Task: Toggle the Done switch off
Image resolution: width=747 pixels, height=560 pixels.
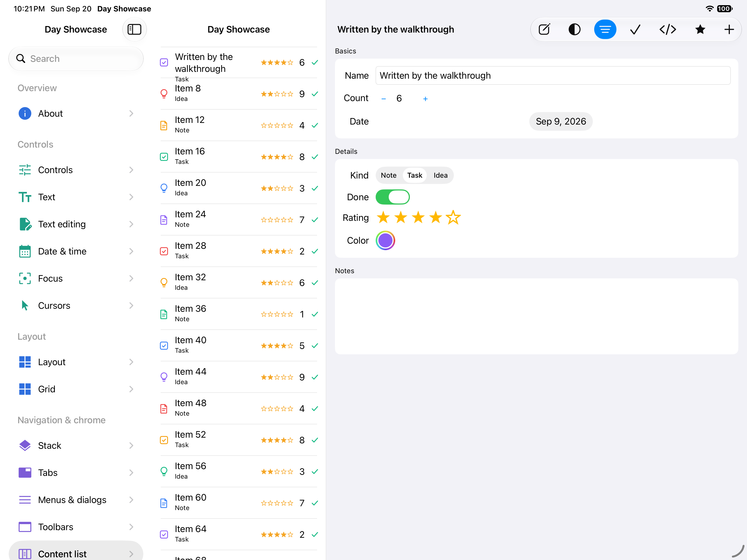Action: [393, 197]
